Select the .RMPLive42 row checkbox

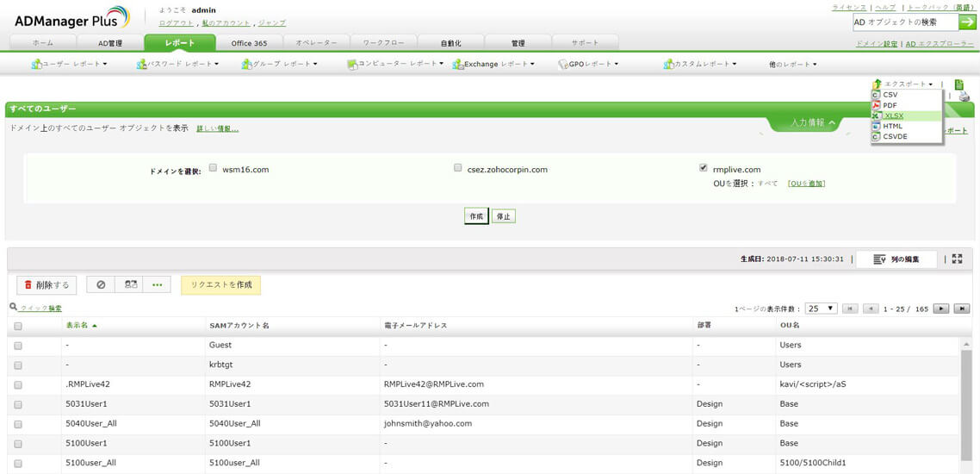(x=17, y=384)
